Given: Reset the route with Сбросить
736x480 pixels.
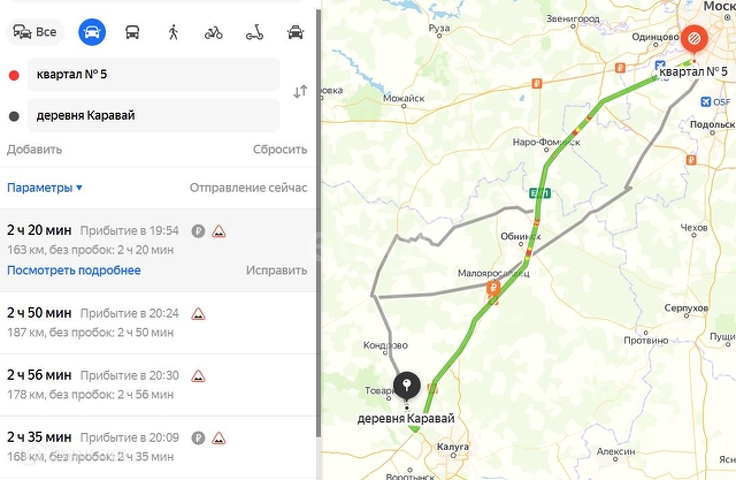Looking at the screenshot, I should point(280,149).
